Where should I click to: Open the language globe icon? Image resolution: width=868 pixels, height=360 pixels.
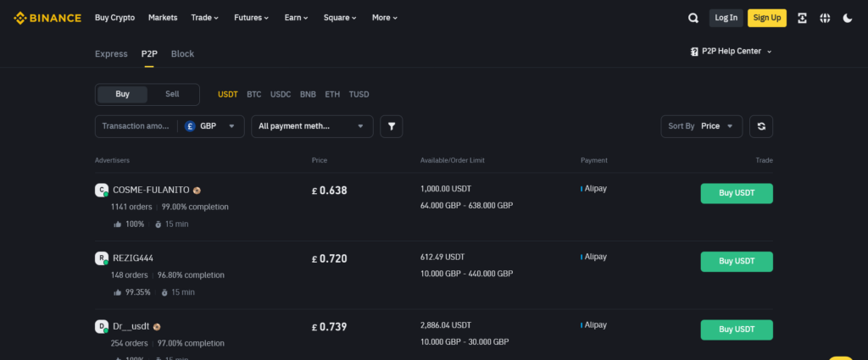click(x=825, y=18)
